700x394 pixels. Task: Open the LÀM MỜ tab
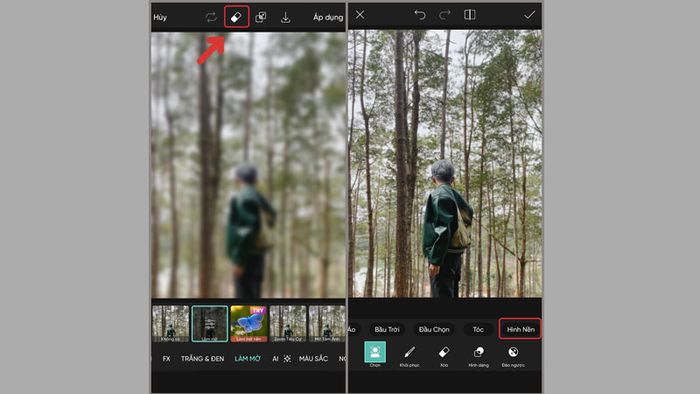point(248,359)
